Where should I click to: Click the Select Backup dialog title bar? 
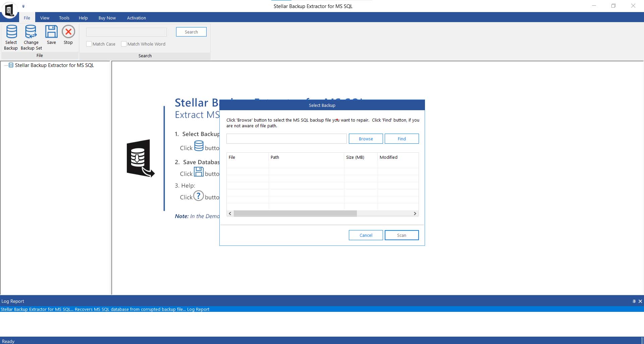322,105
